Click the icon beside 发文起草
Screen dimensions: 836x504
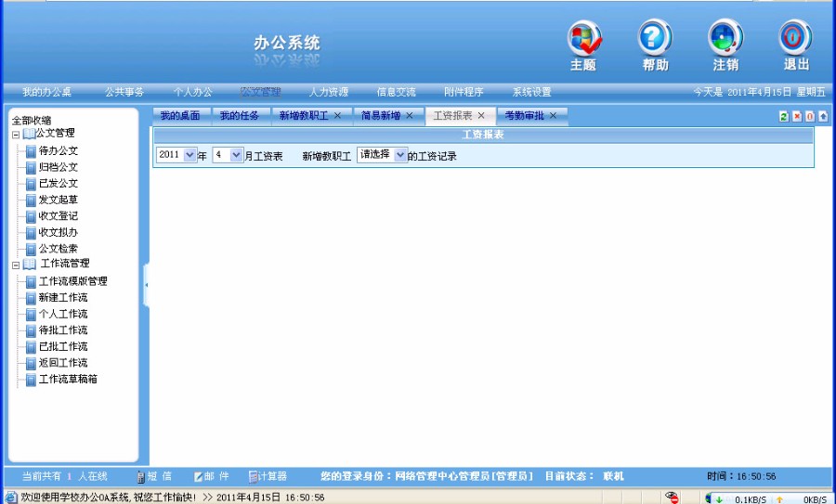tap(31, 200)
